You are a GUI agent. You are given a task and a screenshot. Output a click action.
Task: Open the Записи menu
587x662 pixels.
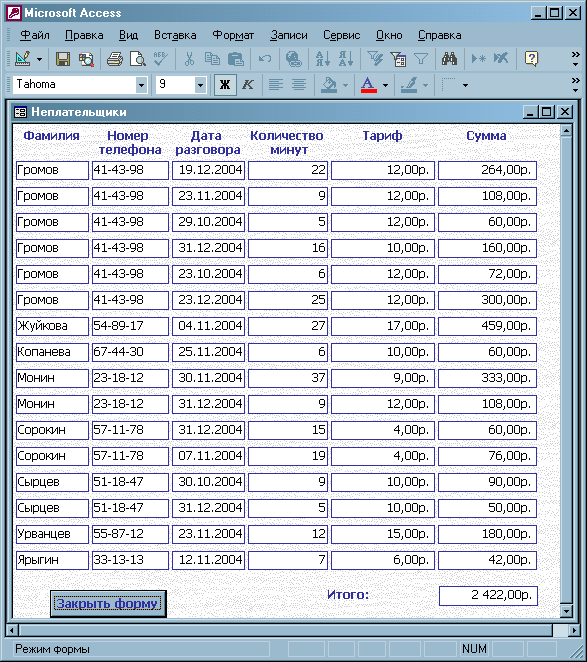(289, 35)
